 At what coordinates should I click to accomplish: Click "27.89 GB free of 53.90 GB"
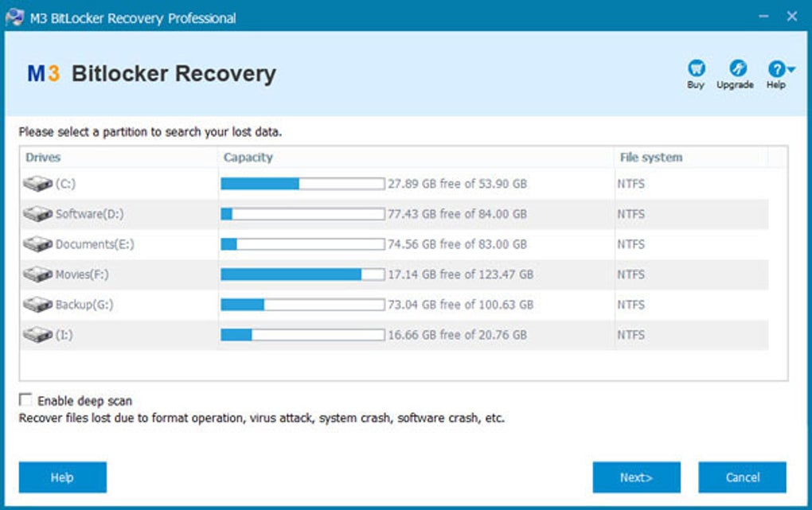pyautogui.click(x=457, y=184)
